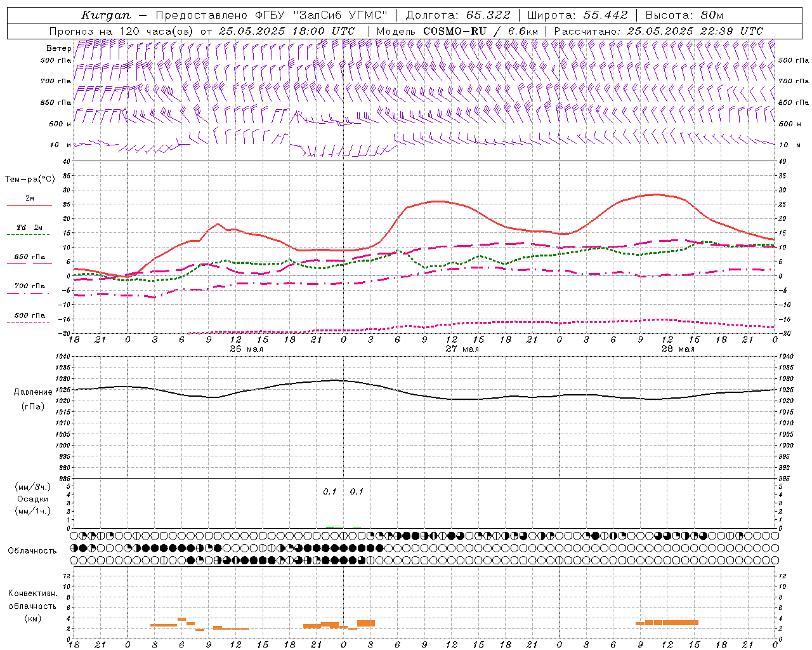Click the "Модель COSMO-RU / 6.6км" label

point(457,31)
